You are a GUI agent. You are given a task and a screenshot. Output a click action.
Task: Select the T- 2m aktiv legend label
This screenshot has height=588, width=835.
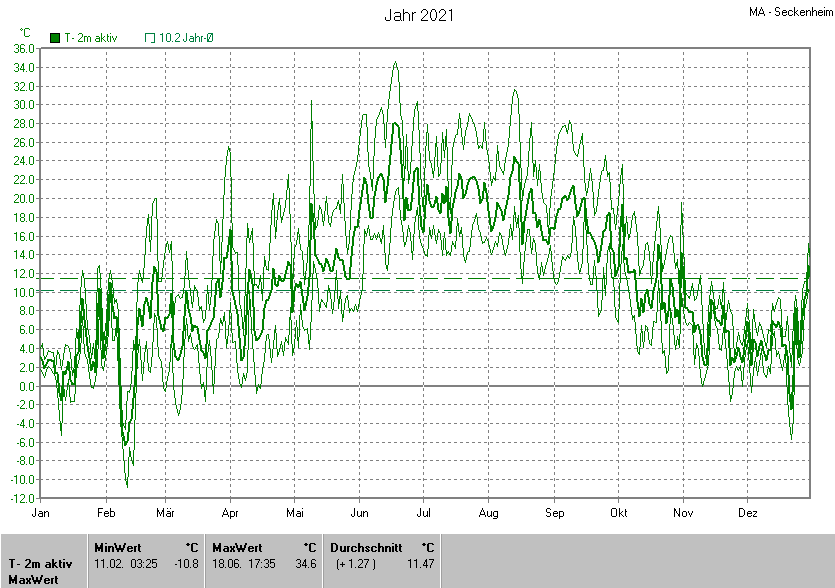pyautogui.click(x=91, y=38)
